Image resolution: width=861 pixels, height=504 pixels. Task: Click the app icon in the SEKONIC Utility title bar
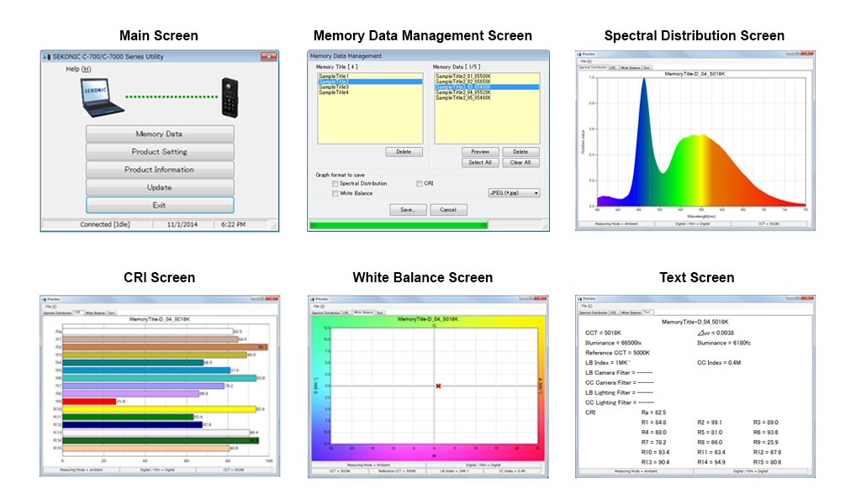pos(46,57)
